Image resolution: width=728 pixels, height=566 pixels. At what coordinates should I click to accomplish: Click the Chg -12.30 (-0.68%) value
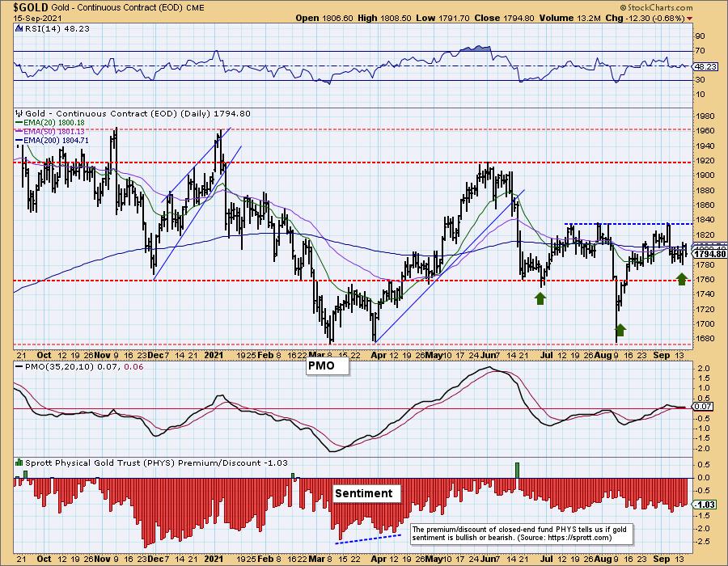tap(645, 18)
